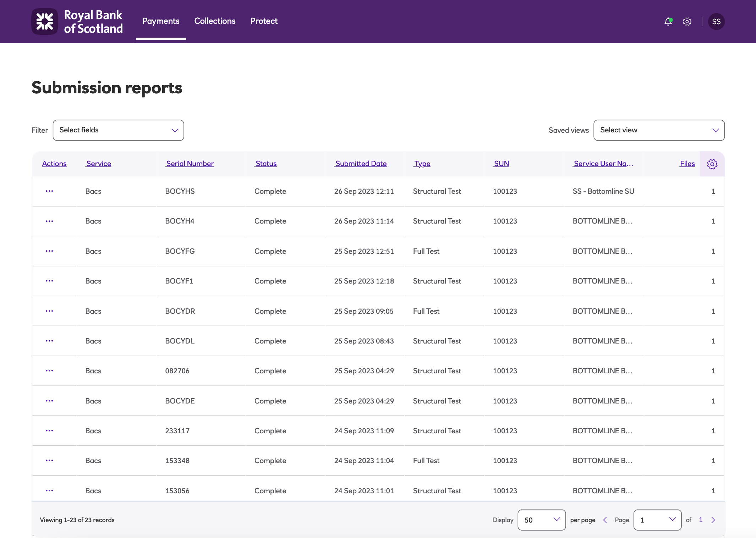Viewport: 756px width, 538px height.
Task: Open the Page number dropdown
Action: [x=657, y=520]
